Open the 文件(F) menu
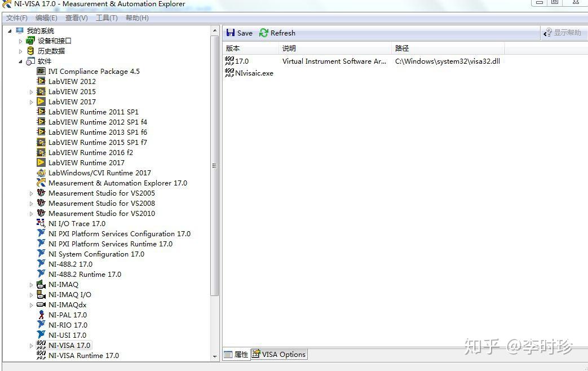The width and height of the screenshot is (588, 371). click(x=17, y=17)
